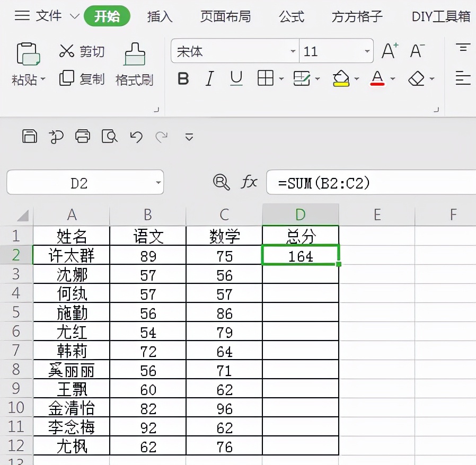This screenshot has width=476, height=465.
Task: Select the cell with name 金清怡
Action: pyautogui.click(x=72, y=408)
